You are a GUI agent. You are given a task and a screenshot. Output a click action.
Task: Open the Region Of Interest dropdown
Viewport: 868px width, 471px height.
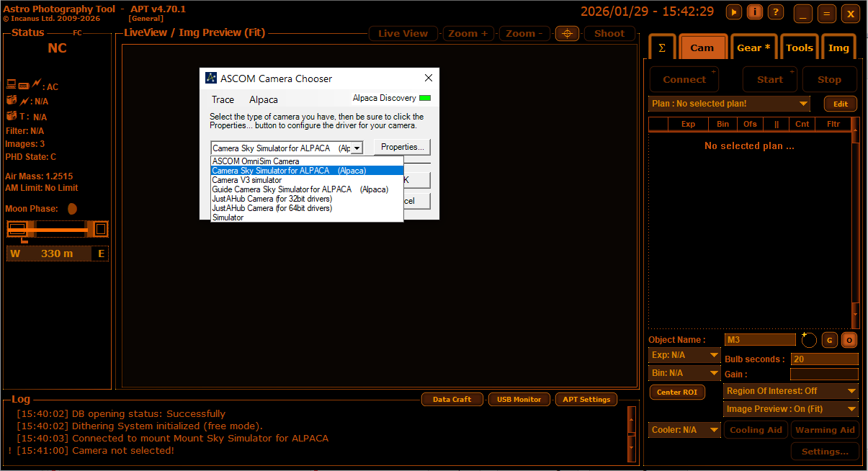pyautogui.click(x=790, y=391)
